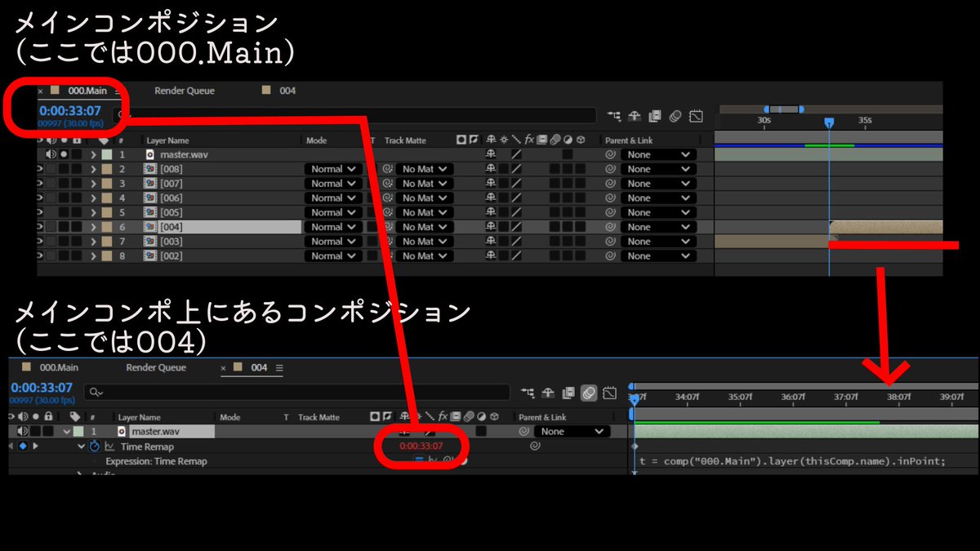980x551 pixels.
Task: Click label color of master.wav in 004
Action: 78,431
